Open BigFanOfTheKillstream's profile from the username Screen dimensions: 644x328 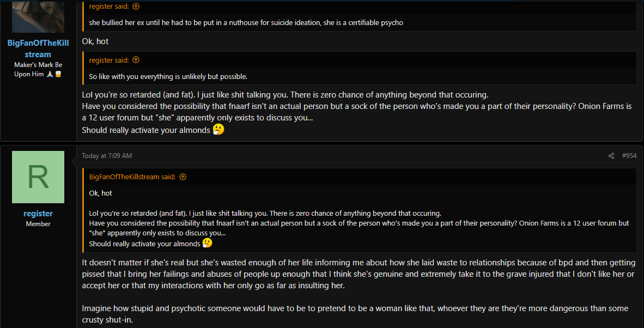point(38,48)
